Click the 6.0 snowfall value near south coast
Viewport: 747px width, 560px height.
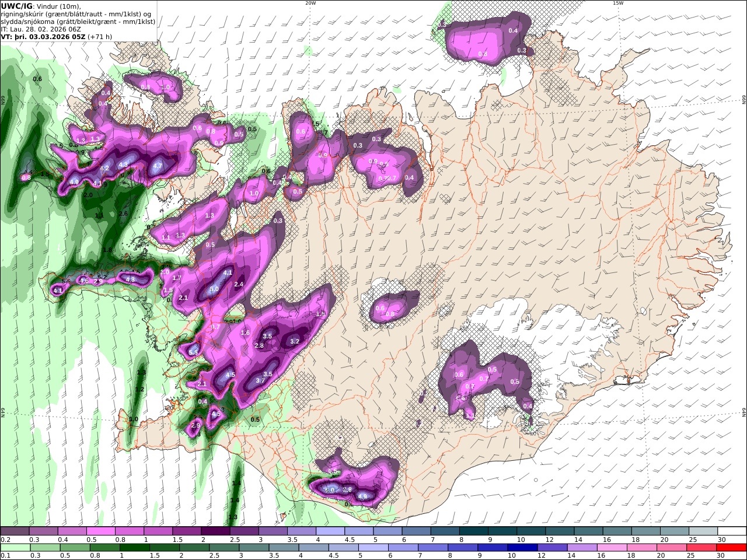(330, 490)
